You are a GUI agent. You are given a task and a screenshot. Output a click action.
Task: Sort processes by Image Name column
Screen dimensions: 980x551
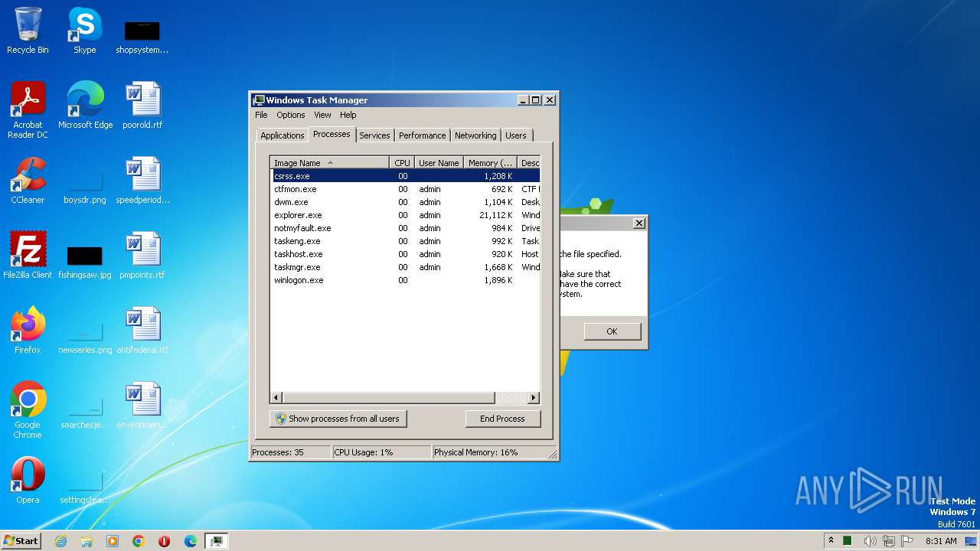tap(330, 163)
